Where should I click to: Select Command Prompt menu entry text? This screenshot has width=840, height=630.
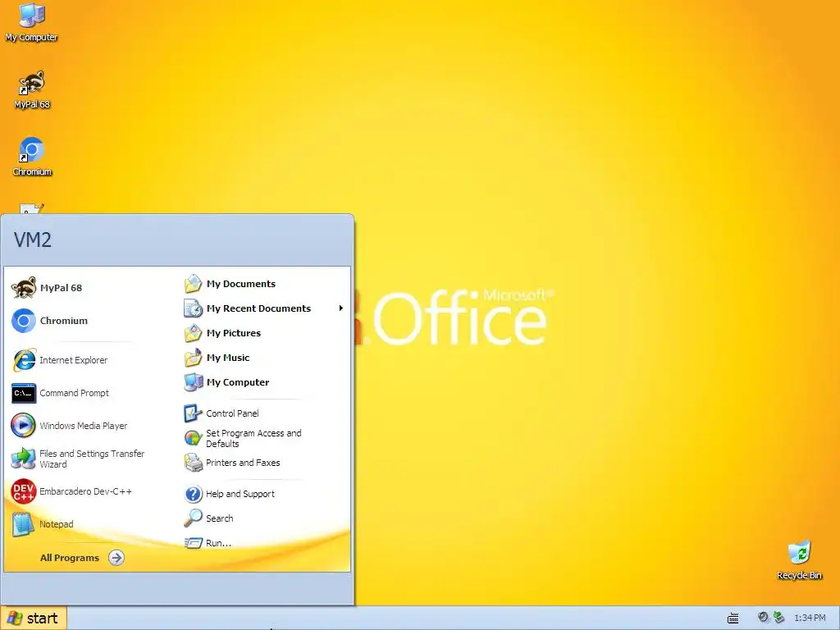[74, 393]
